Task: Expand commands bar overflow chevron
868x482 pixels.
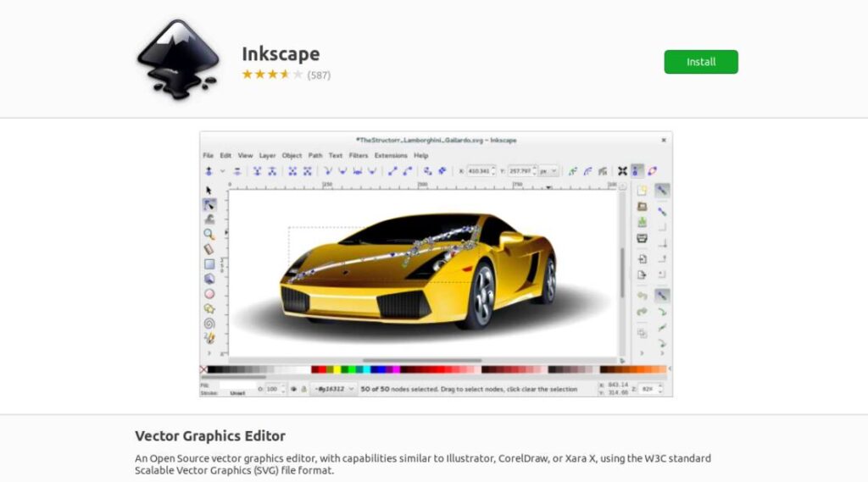Action: click(x=643, y=353)
